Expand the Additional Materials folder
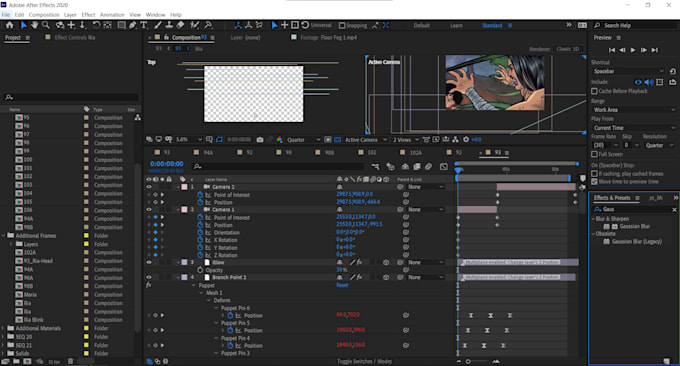The height and width of the screenshot is (366, 680). (x=3, y=328)
